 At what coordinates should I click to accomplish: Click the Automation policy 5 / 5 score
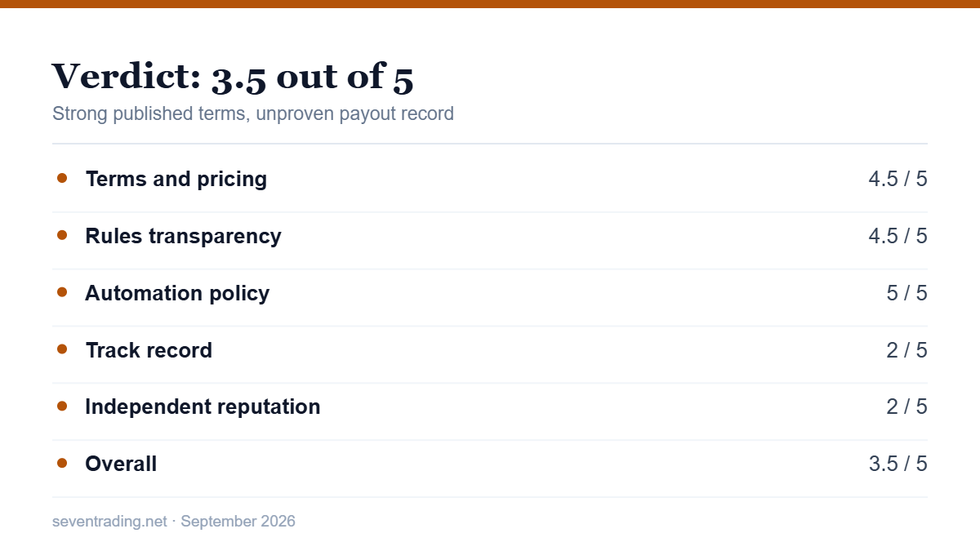click(x=906, y=293)
